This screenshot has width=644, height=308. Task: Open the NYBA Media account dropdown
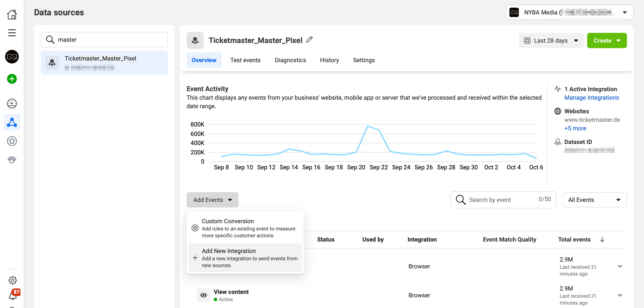[x=569, y=12]
